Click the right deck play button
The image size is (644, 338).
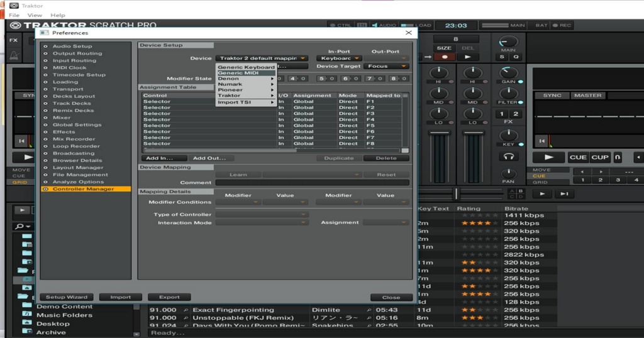(x=548, y=157)
